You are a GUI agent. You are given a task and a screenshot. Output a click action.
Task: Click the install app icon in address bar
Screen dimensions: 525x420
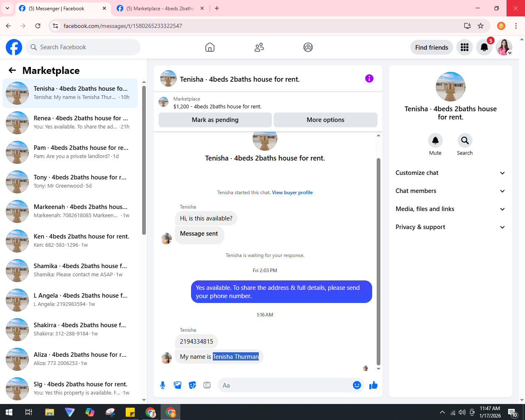coord(467,26)
